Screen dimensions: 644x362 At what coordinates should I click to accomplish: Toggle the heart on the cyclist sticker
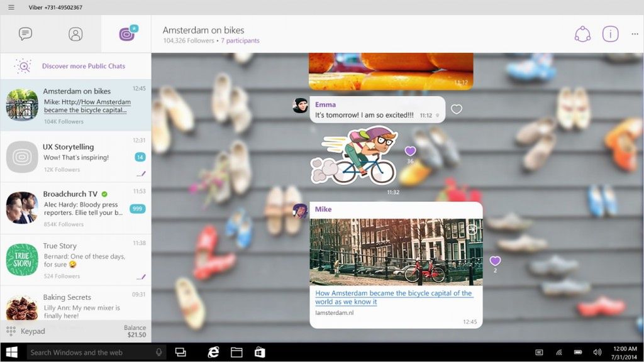410,151
